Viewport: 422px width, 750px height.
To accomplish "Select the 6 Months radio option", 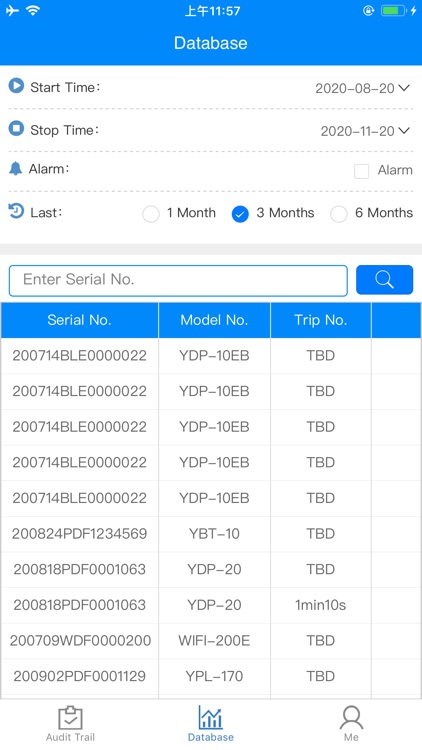I will coord(339,214).
